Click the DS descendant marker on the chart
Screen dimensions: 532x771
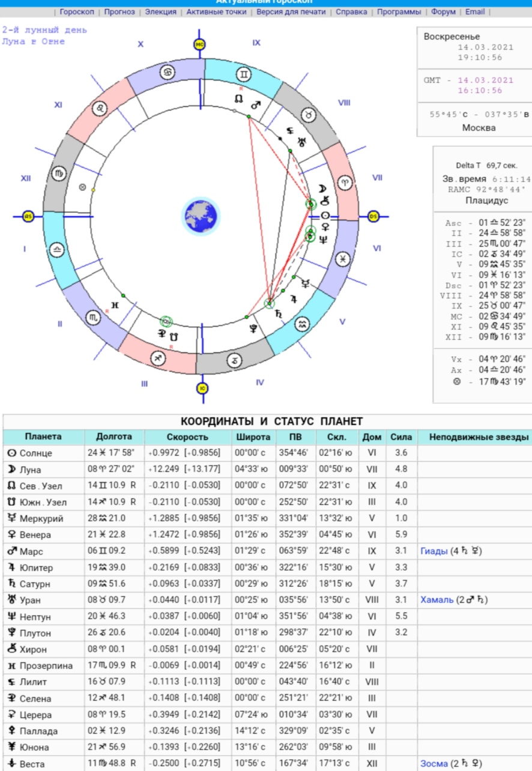point(372,216)
